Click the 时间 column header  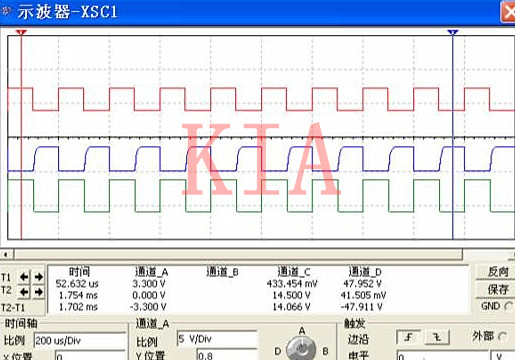(x=79, y=272)
